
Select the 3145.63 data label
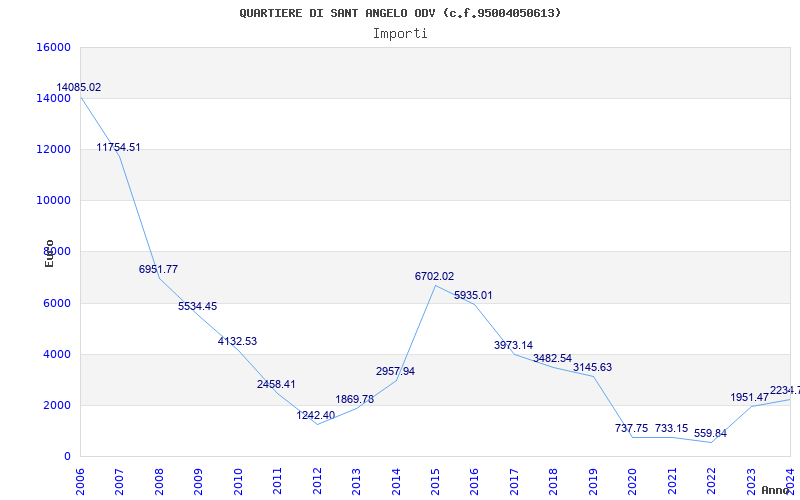pos(592,367)
